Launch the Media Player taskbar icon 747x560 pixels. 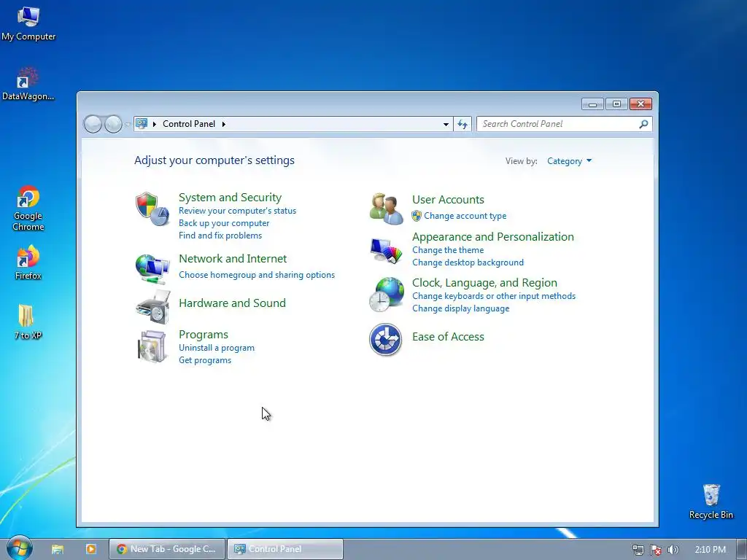(91, 549)
